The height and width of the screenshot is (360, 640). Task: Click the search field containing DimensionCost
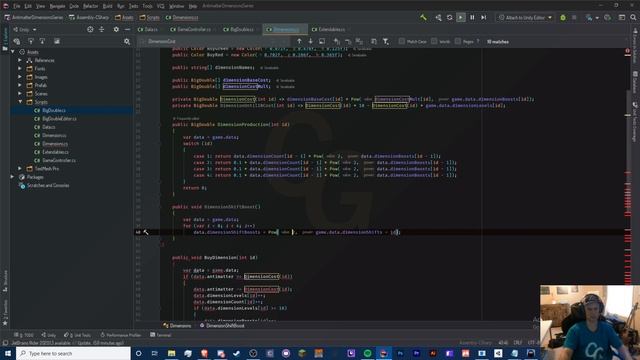(214, 41)
